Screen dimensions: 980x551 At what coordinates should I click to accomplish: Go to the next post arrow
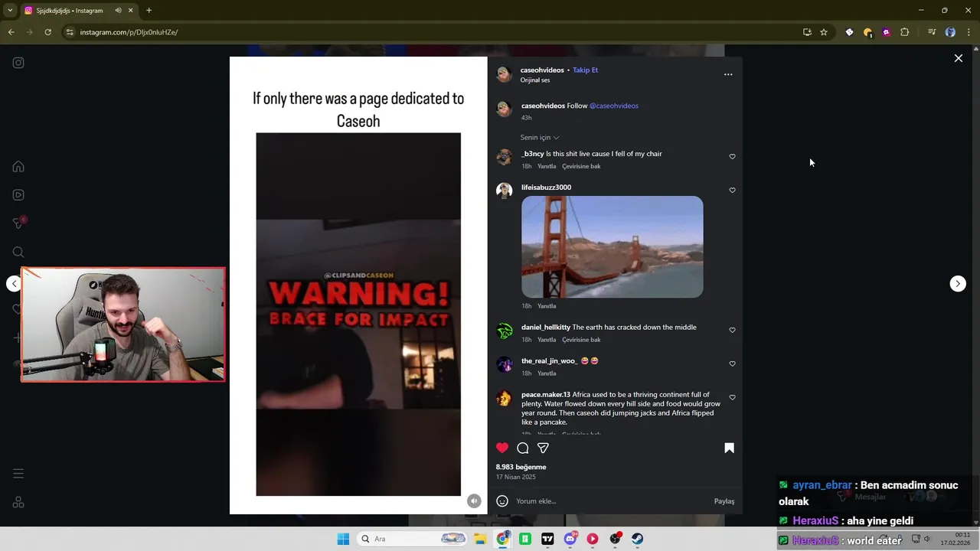(958, 284)
